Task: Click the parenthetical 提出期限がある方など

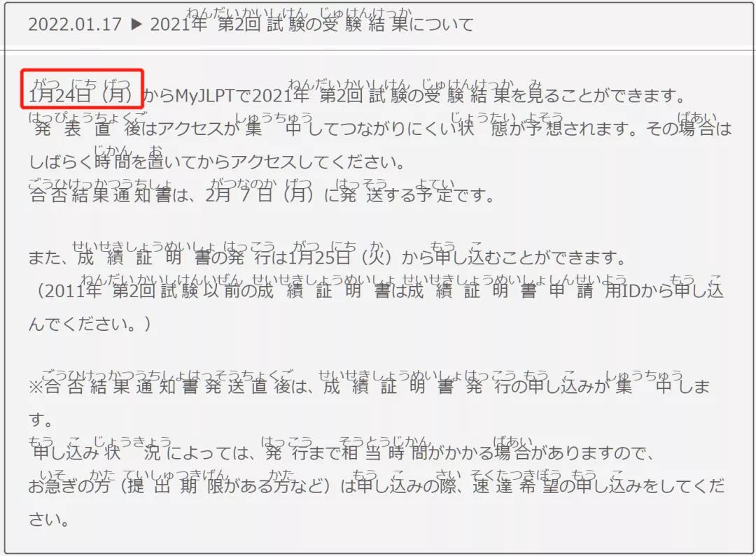Action: point(225,485)
